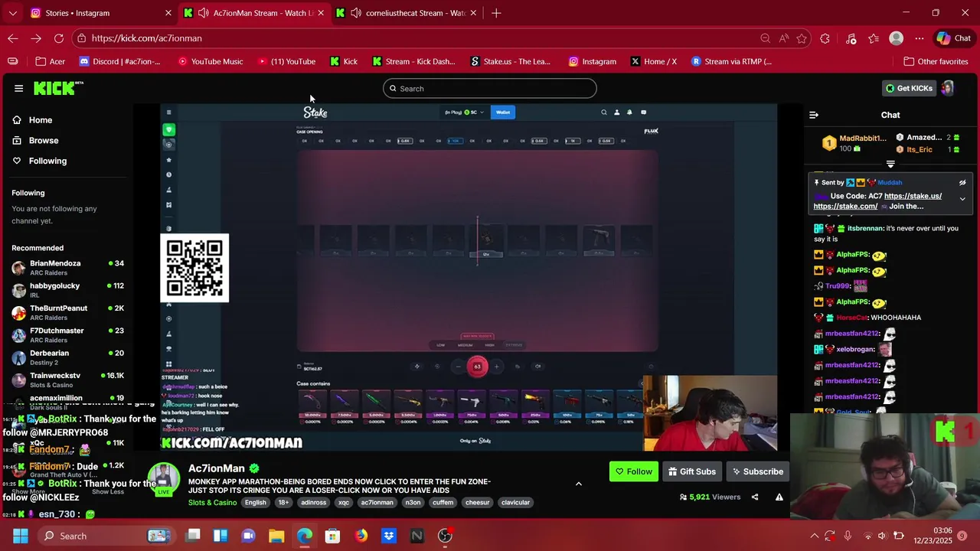The height and width of the screenshot is (551, 980).
Task: Reload the page
Action: coord(59,38)
